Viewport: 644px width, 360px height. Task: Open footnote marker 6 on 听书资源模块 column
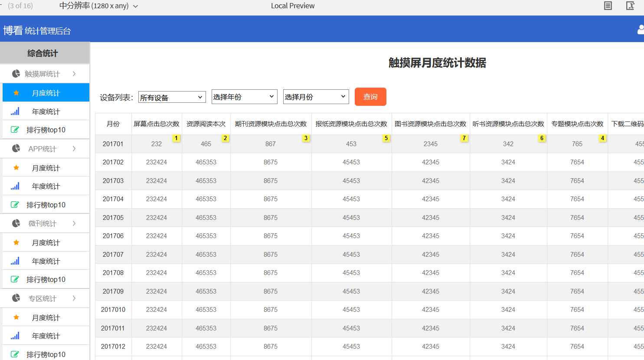coord(542,138)
